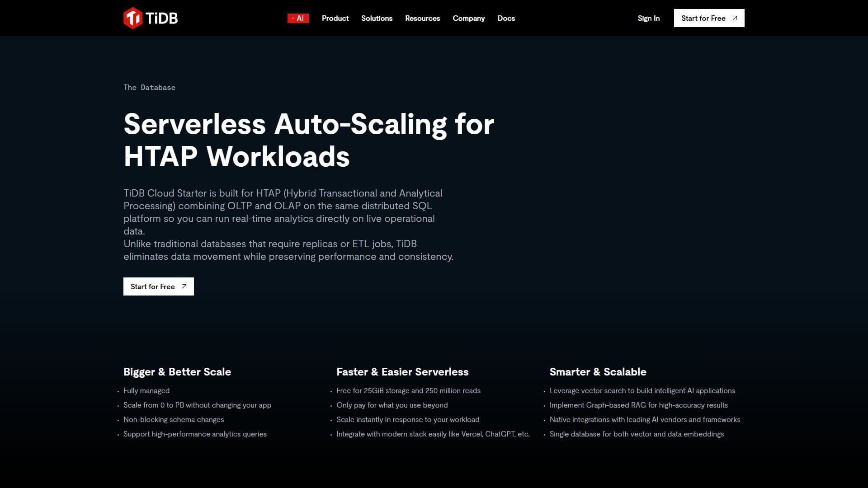Click the sentence starting 'Unlike traditional databases'
Screen dimensions: 868x488
[288, 250]
